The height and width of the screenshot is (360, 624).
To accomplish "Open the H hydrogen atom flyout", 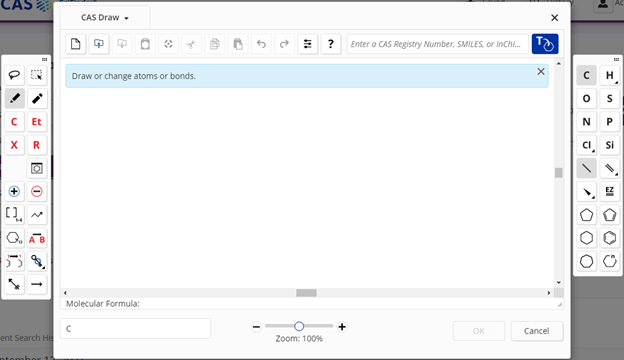I will click(x=609, y=75).
